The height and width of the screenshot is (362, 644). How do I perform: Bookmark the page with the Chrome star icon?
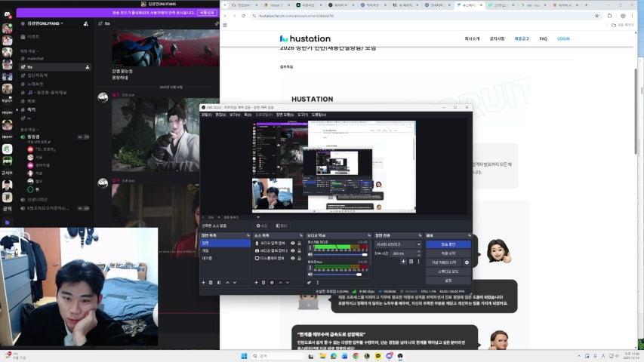(596, 16)
